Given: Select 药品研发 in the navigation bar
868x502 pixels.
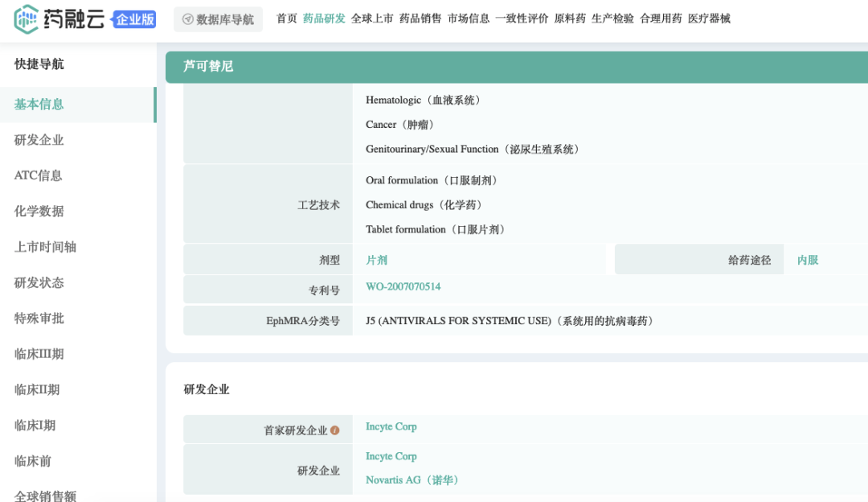Looking at the screenshot, I should click(x=324, y=19).
